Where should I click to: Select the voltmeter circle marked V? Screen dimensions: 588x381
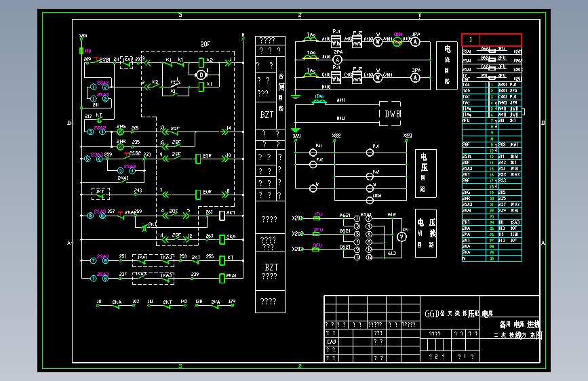(x=401, y=237)
